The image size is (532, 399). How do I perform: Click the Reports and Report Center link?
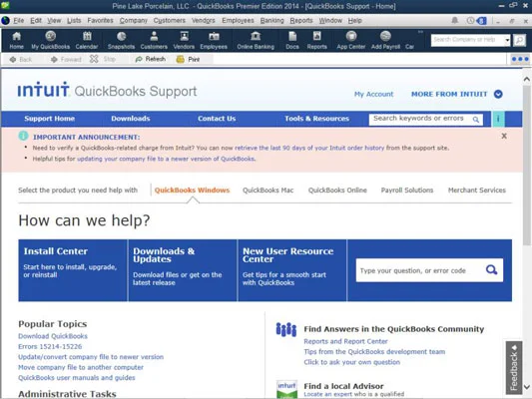(x=345, y=341)
